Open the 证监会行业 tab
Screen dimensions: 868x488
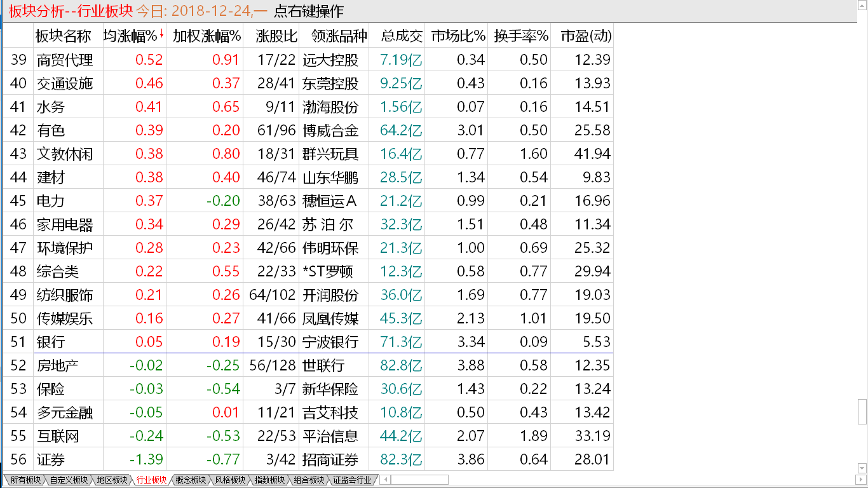pyautogui.click(x=352, y=480)
